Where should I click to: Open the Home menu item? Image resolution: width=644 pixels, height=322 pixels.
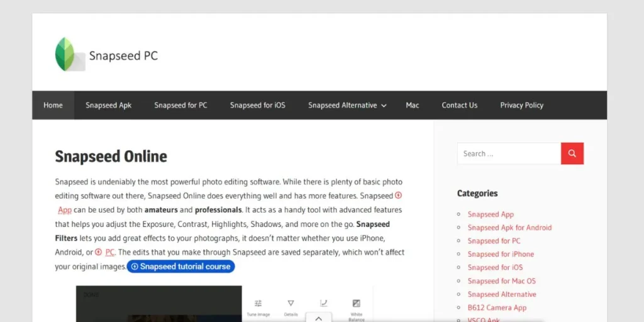53,105
